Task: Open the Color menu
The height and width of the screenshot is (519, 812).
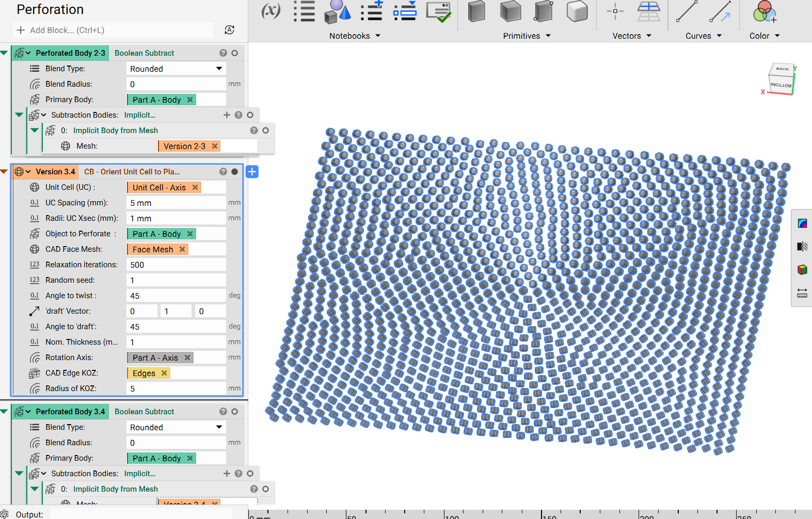Action: (x=765, y=36)
